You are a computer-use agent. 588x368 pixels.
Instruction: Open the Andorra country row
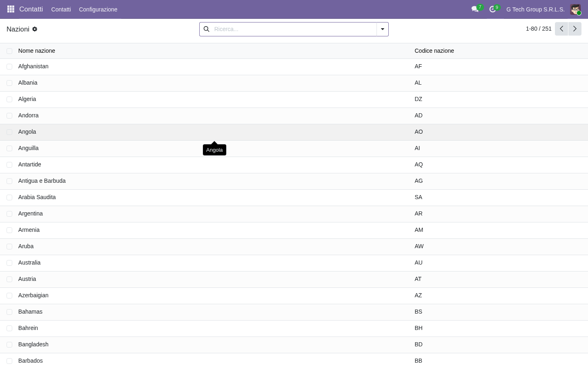[294, 116]
